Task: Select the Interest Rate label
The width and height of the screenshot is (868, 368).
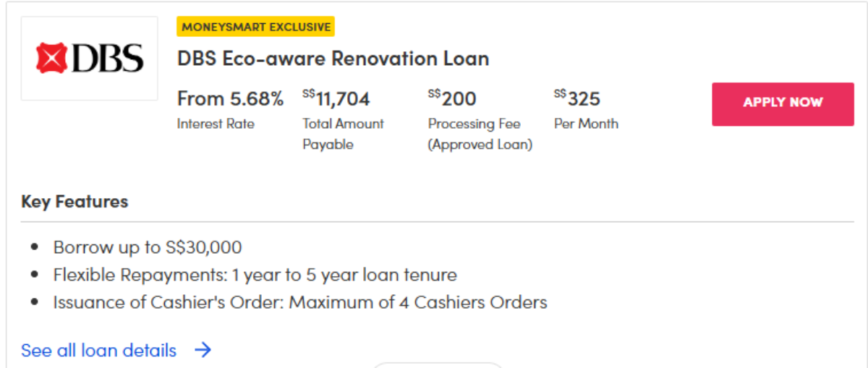Action: pos(216,124)
